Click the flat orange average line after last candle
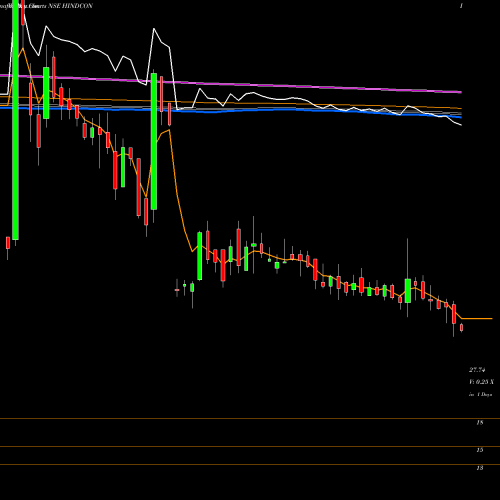Viewport: 500px width, 500px height. tap(477, 319)
